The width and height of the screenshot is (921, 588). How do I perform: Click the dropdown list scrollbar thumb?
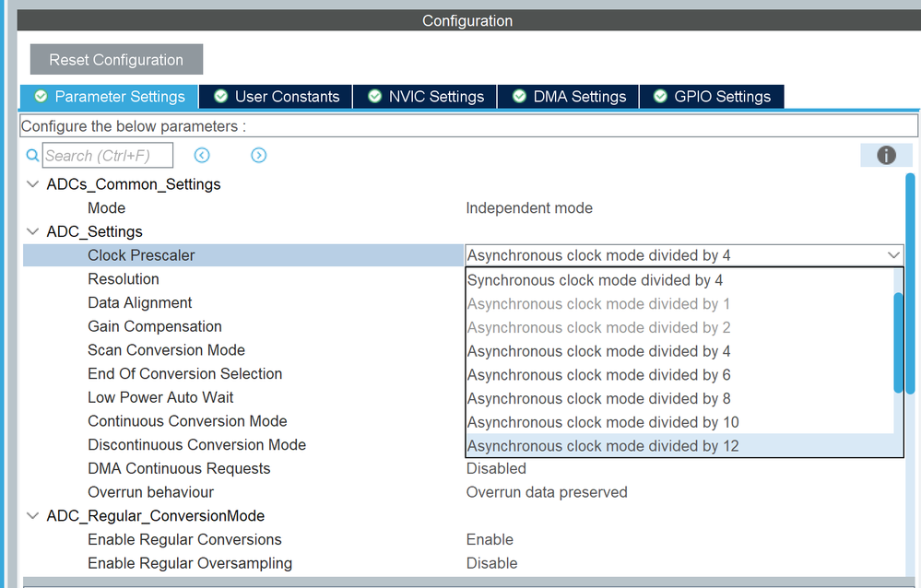(898, 343)
